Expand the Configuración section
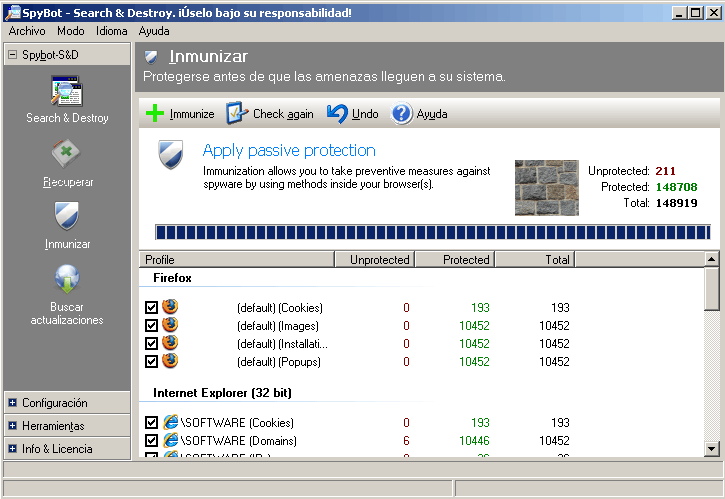 point(13,403)
